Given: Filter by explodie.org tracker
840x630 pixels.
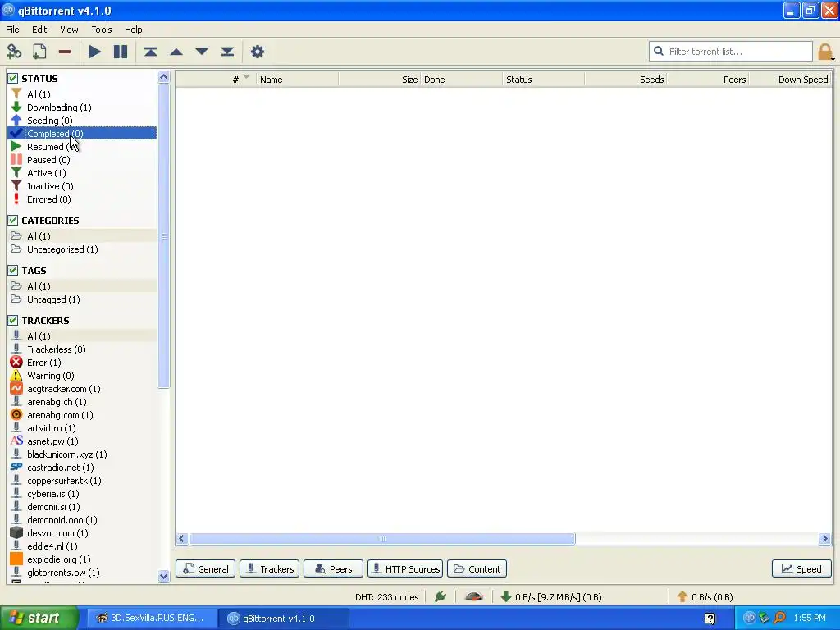Looking at the screenshot, I should point(83,559).
